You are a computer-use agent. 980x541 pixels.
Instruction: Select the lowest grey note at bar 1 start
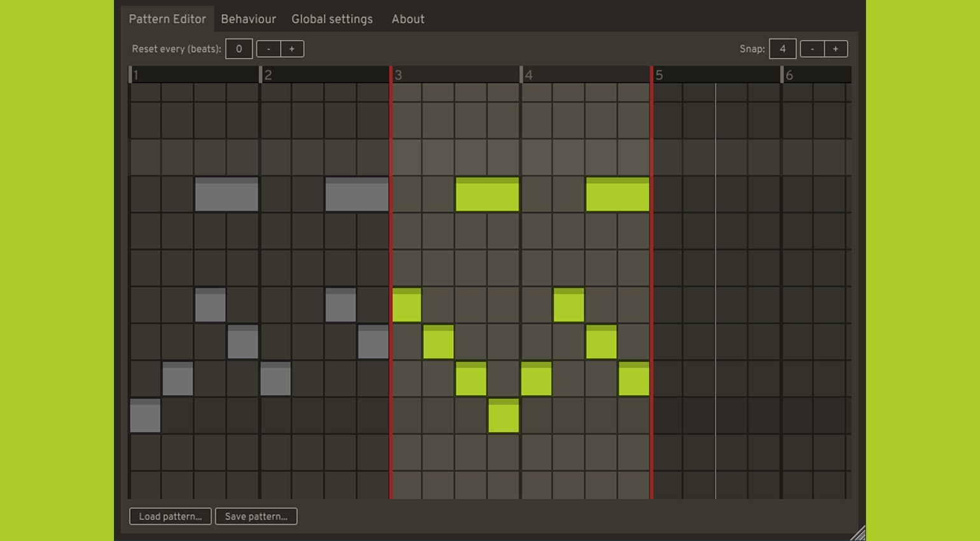[145, 416]
